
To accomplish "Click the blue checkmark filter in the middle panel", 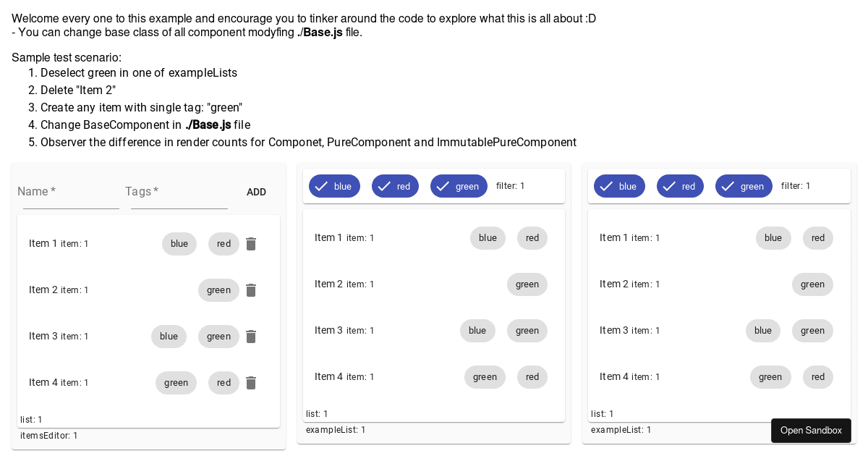I will point(334,186).
